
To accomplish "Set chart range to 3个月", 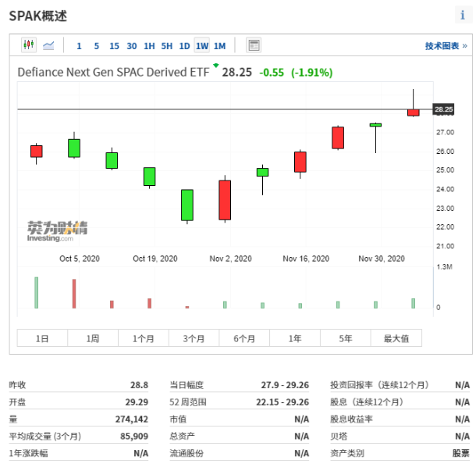I will click(194, 338).
